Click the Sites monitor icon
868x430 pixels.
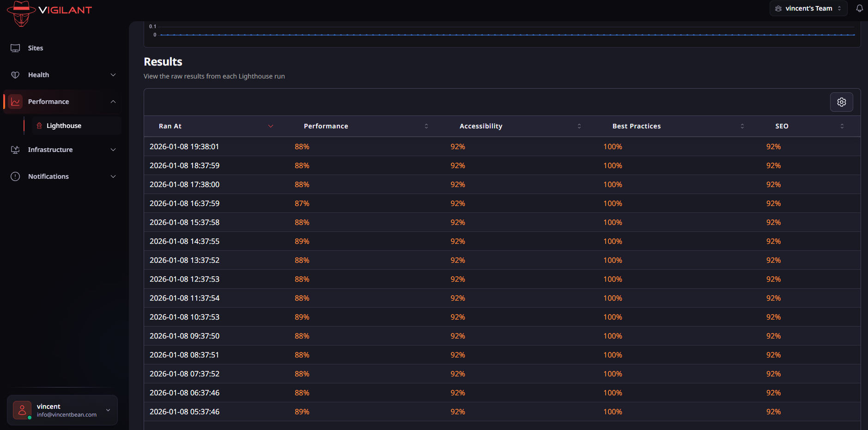point(15,48)
